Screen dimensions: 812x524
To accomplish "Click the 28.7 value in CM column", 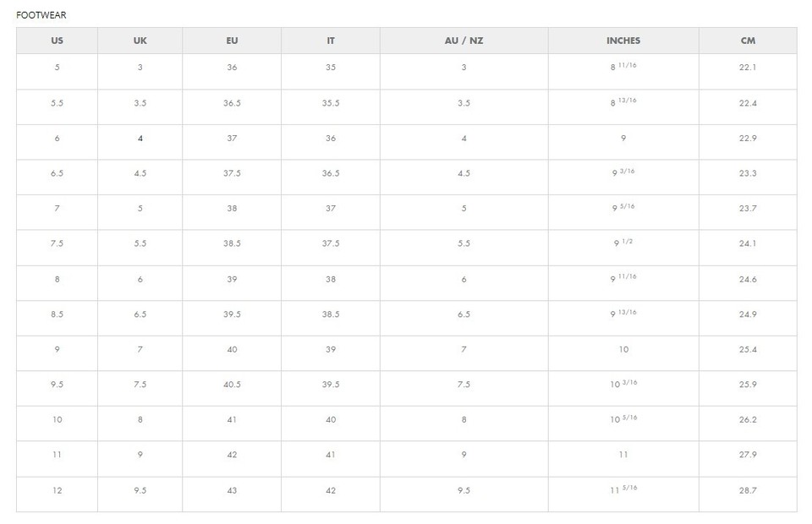I will (748, 490).
